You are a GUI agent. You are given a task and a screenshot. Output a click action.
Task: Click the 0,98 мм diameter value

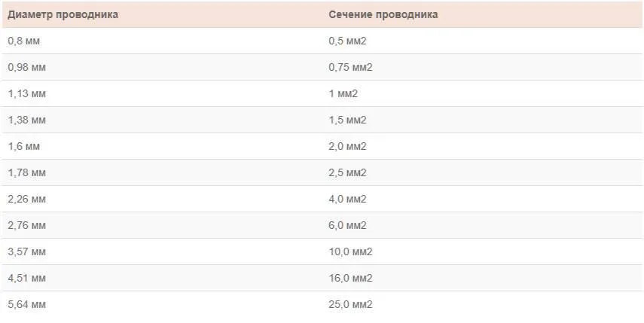point(26,67)
